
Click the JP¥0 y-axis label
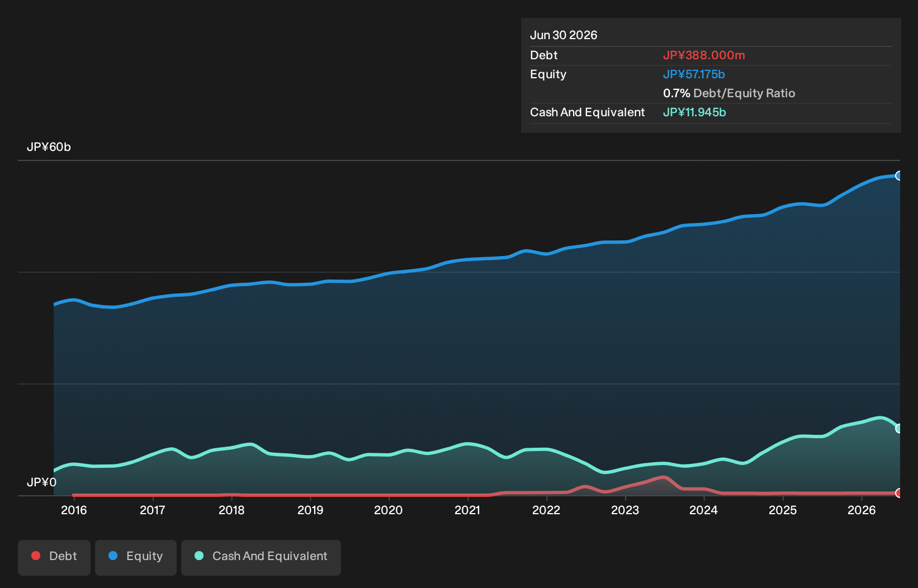[41, 482]
